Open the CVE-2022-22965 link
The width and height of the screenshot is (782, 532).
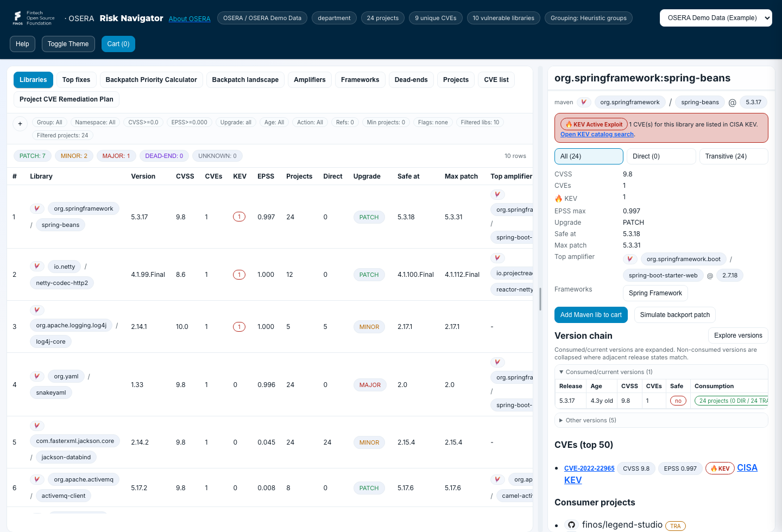tap(589, 468)
